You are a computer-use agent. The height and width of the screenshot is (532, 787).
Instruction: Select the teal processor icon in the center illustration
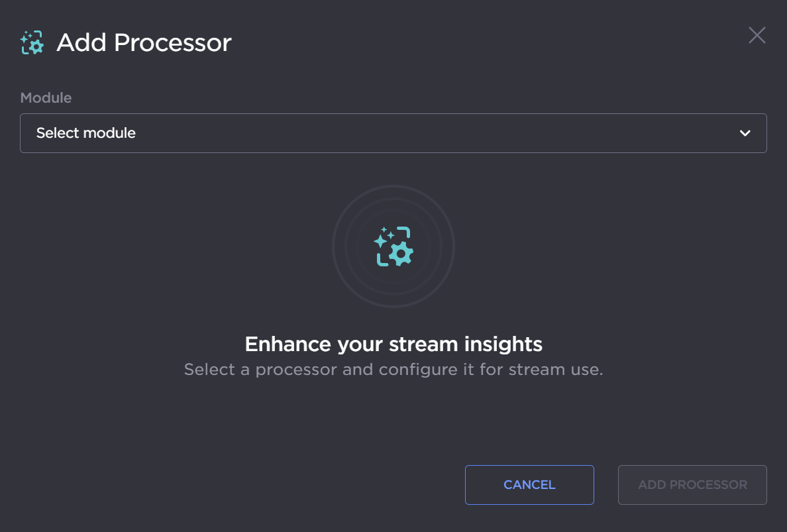coord(393,246)
